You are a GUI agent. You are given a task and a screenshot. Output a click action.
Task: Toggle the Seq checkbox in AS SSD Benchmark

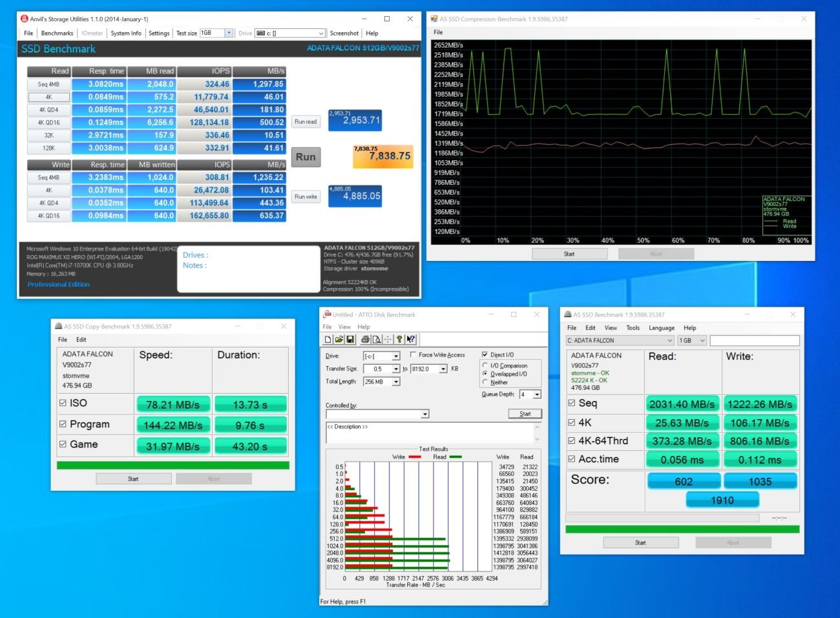[x=571, y=403]
